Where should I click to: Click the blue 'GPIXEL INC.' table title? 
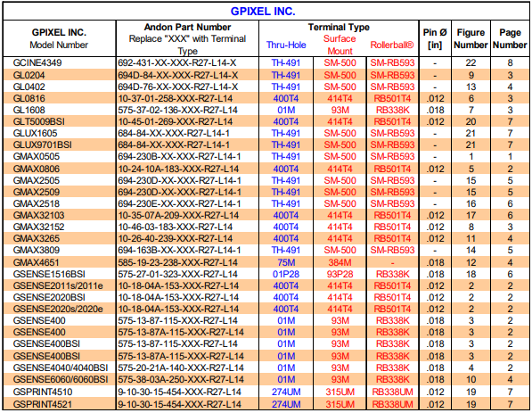[263, 12]
